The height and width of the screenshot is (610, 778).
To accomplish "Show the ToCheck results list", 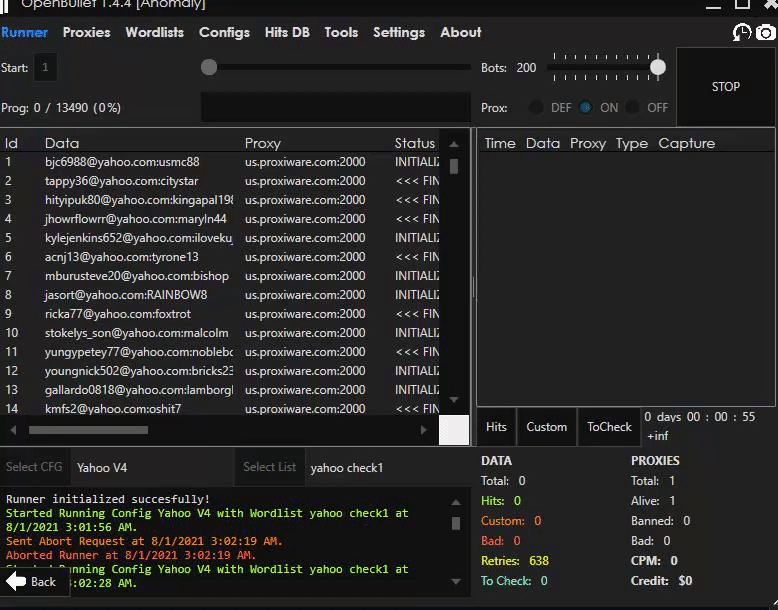I will pyautogui.click(x=609, y=427).
